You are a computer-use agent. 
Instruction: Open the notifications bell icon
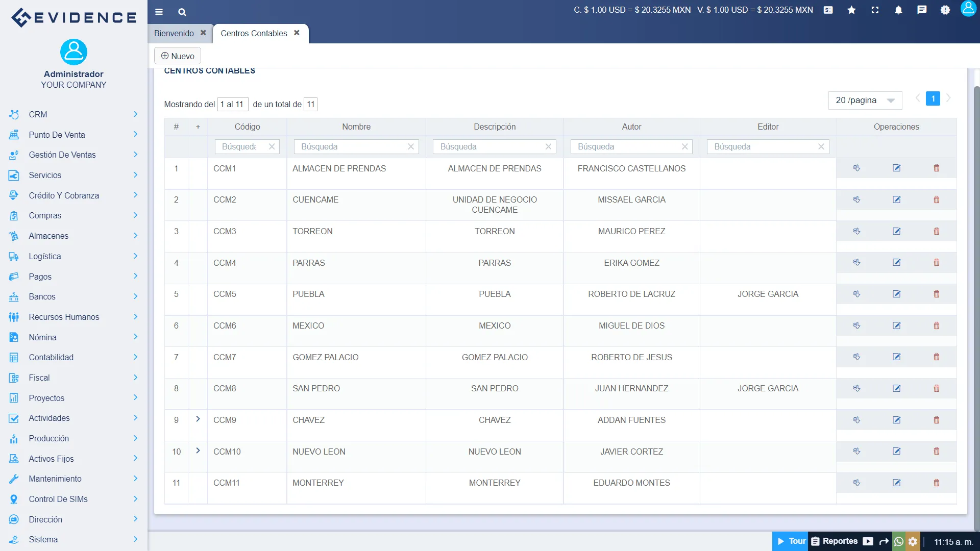point(899,10)
